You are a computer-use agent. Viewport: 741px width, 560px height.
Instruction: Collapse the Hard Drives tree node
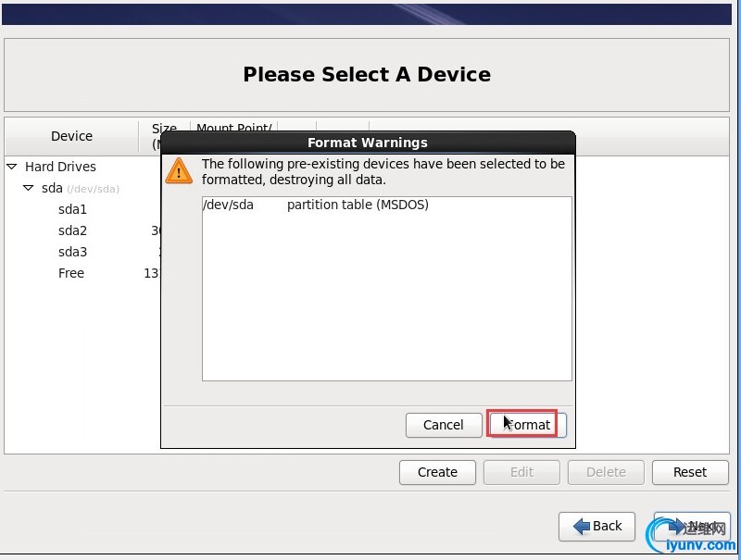pyautogui.click(x=12, y=167)
